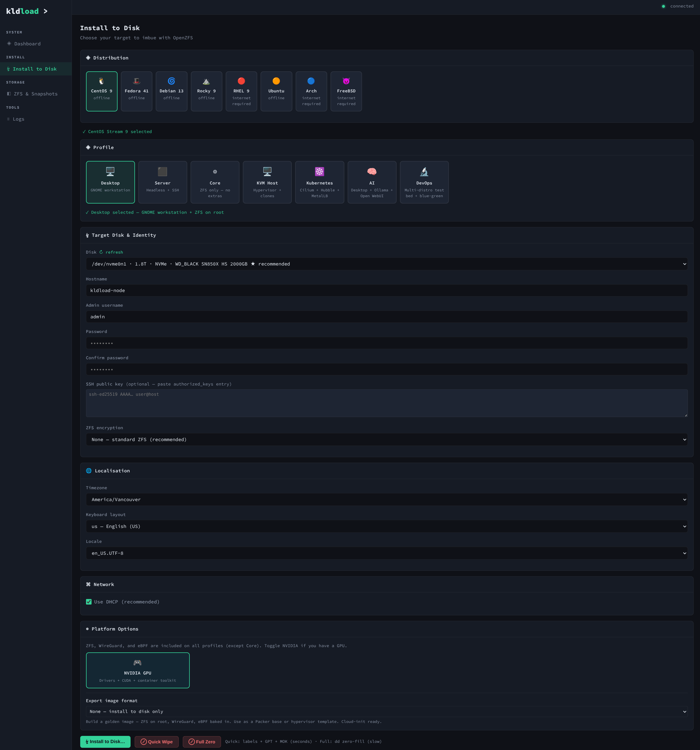Click the Localisation globe icon
This screenshot has width=700, height=750.
coord(89,470)
